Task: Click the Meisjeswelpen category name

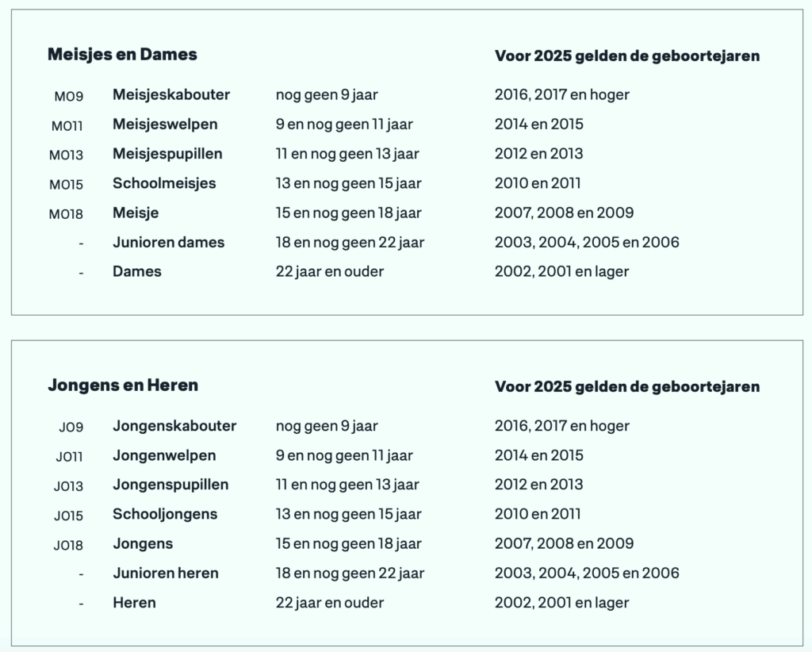Action: (165, 125)
